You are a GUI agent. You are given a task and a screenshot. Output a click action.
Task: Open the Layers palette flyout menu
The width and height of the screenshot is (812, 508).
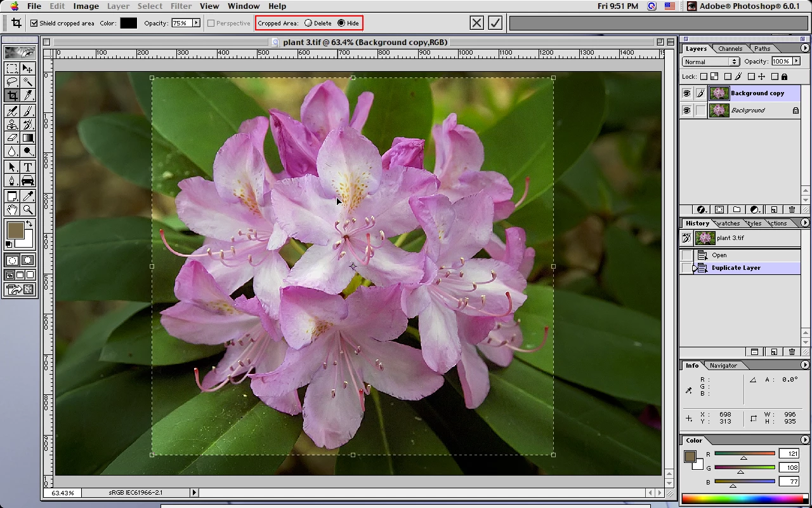[x=805, y=48]
